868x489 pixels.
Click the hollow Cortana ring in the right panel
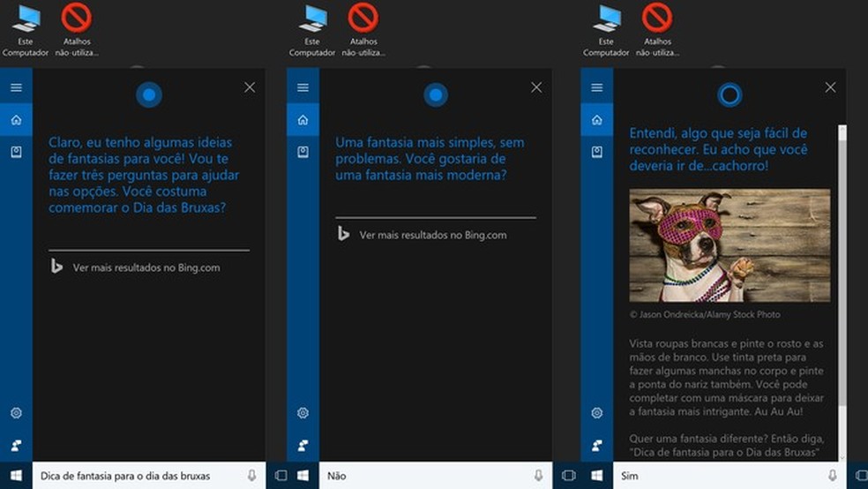click(x=730, y=94)
